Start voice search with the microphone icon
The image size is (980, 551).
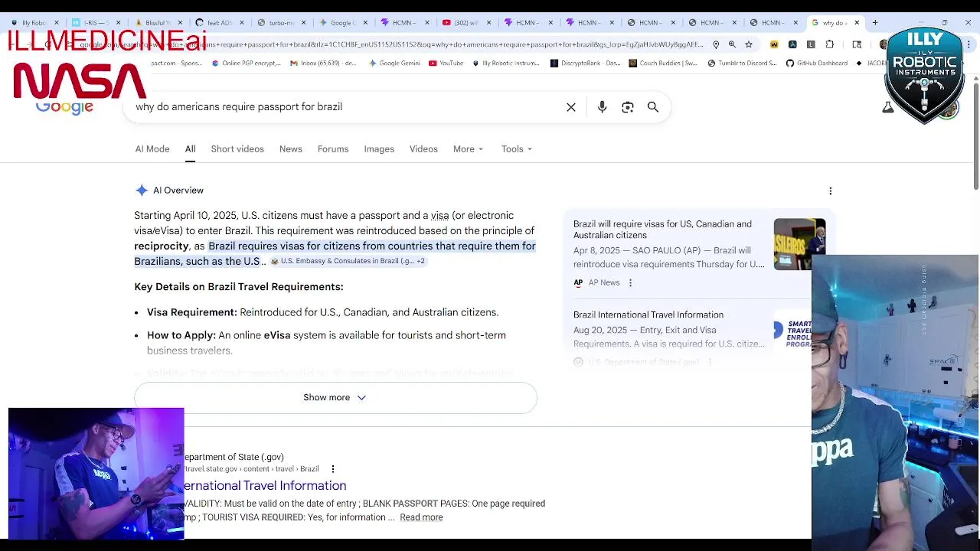click(602, 107)
